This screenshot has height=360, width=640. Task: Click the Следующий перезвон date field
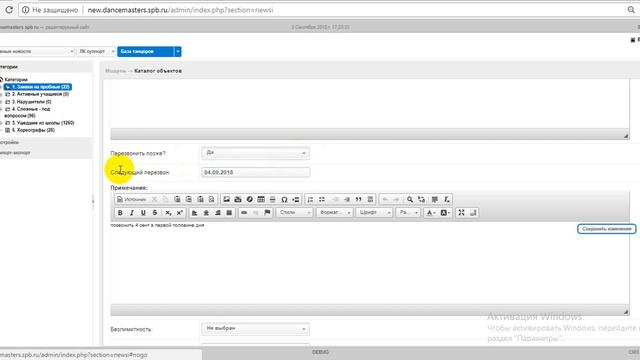[x=256, y=173]
